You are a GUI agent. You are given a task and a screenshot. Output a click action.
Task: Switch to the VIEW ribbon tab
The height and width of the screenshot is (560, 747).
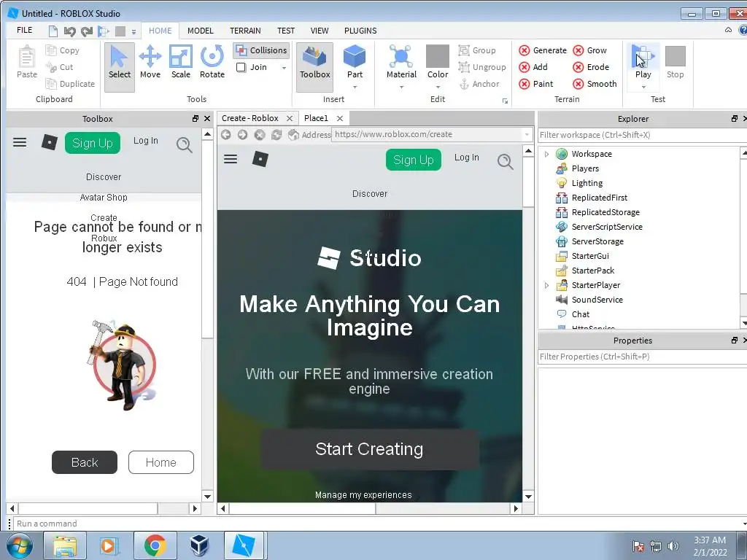pyautogui.click(x=320, y=31)
